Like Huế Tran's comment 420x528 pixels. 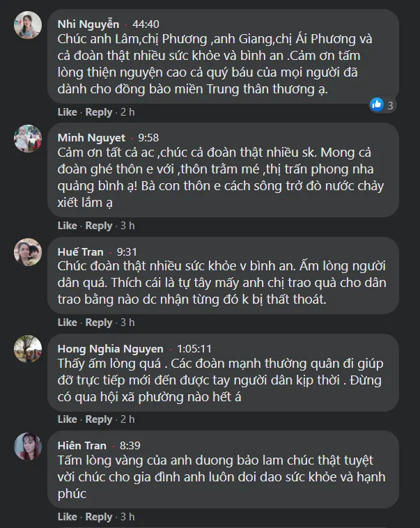click(x=67, y=323)
